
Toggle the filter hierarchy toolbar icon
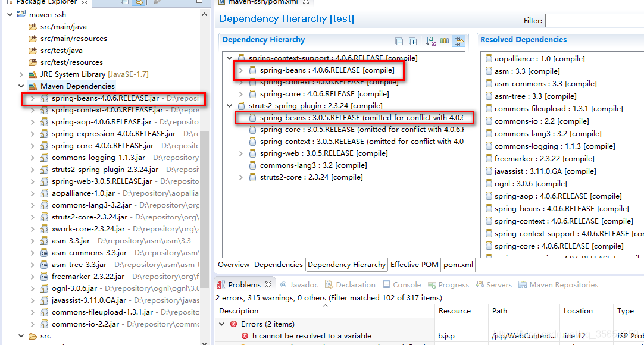[x=458, y=41]
